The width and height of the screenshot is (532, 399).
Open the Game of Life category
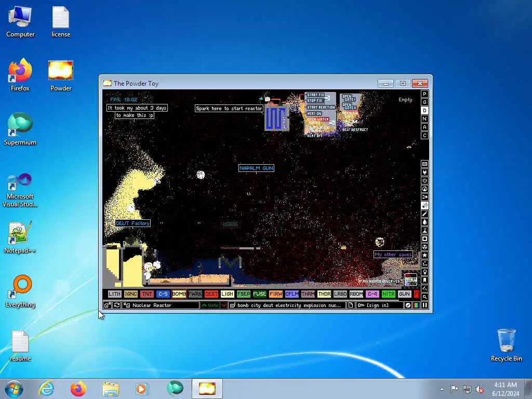pos(424,263)
